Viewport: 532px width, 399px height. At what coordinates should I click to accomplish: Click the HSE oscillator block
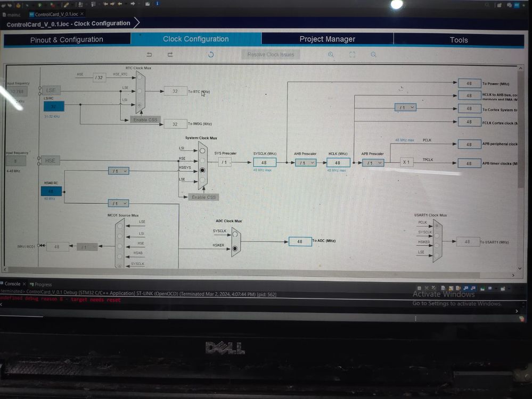(50, 160)
